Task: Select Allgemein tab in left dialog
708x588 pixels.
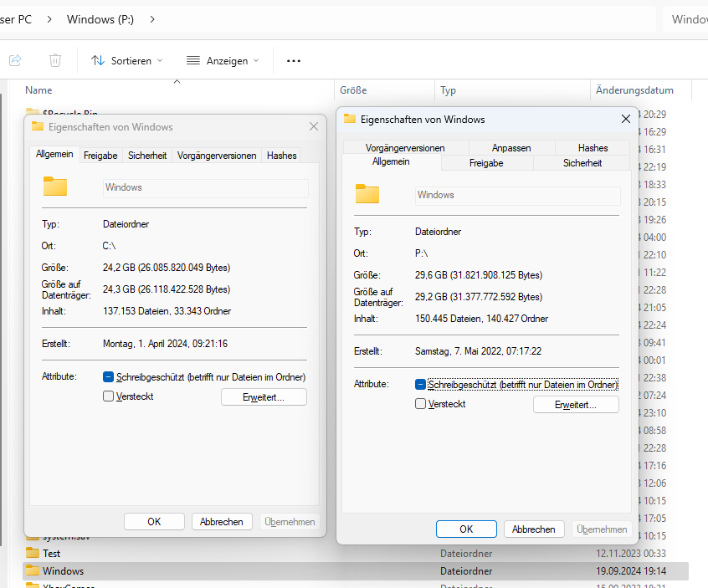Action: (54, 154)
